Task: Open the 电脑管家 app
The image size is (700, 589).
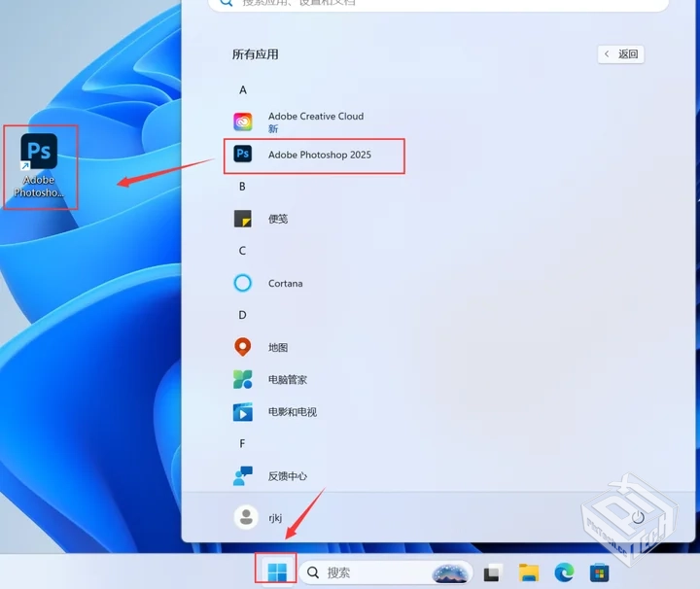Action: pos(287,379)
